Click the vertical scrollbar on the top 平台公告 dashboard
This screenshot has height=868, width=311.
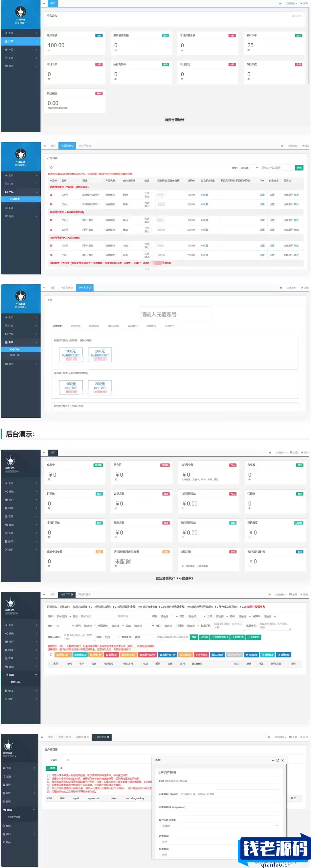coord(309,45)
